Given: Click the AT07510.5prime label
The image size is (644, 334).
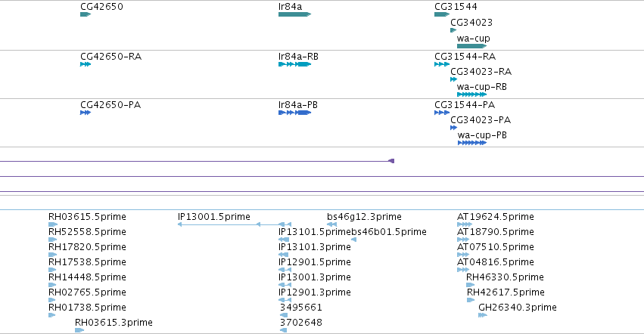Looking at the screenshot, I should click(x=496, y=247).
